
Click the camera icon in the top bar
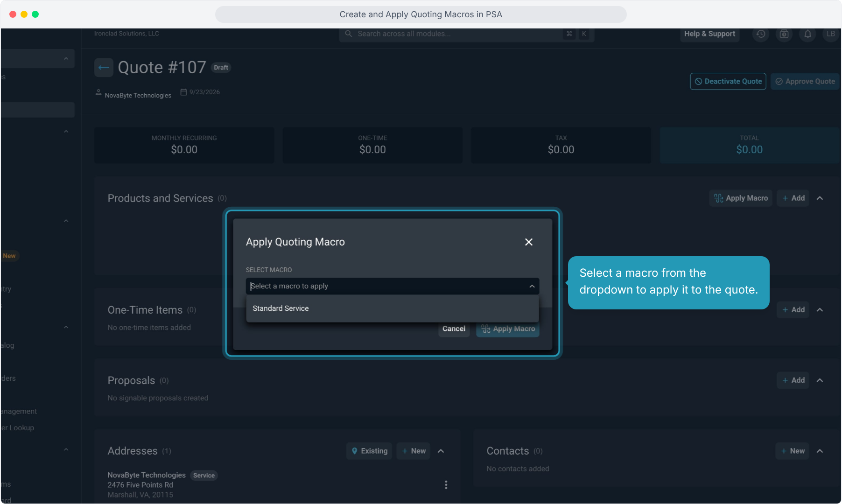[784, 34]
